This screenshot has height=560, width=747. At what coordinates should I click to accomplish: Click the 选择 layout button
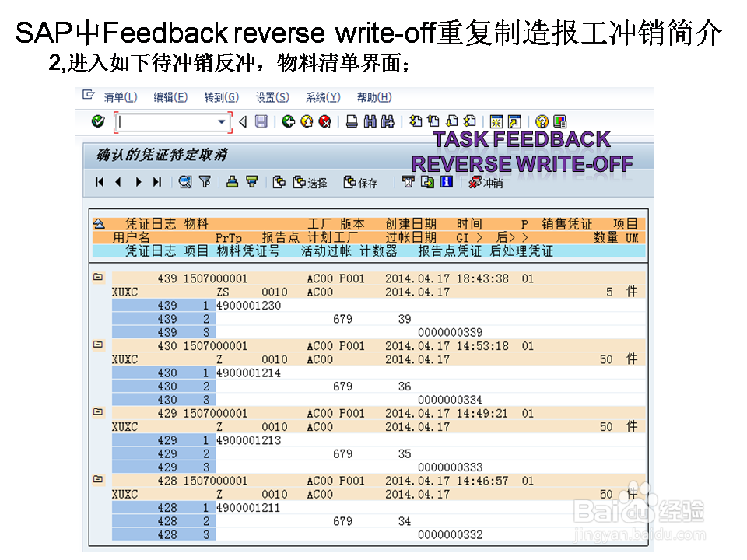point(310,182)
